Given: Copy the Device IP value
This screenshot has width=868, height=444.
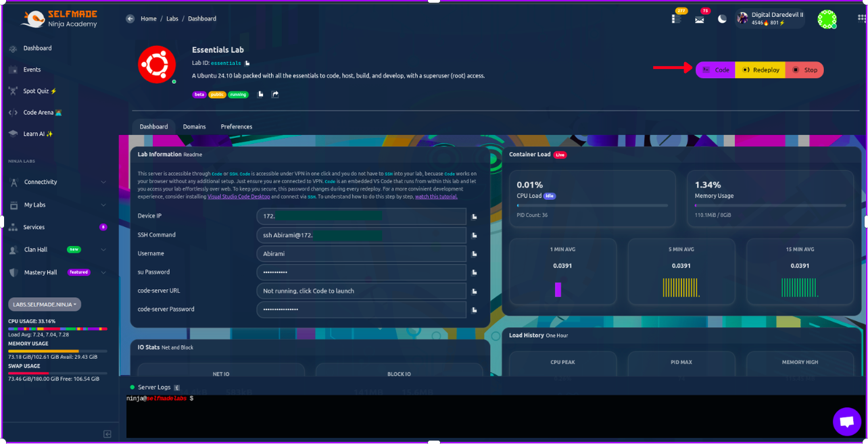Looking at the screenshot, I should 475,217.
